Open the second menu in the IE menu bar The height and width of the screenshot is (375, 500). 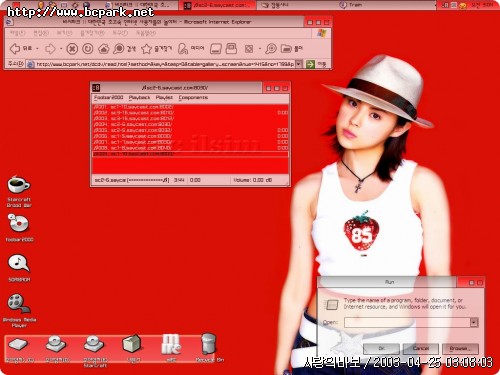pos(41,33)
